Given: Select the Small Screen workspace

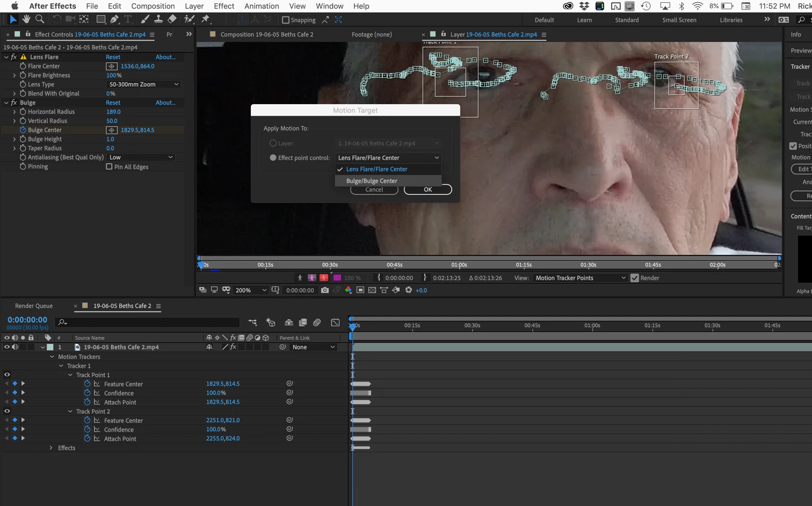Looking at the screenshot, I should pos(679,20).
